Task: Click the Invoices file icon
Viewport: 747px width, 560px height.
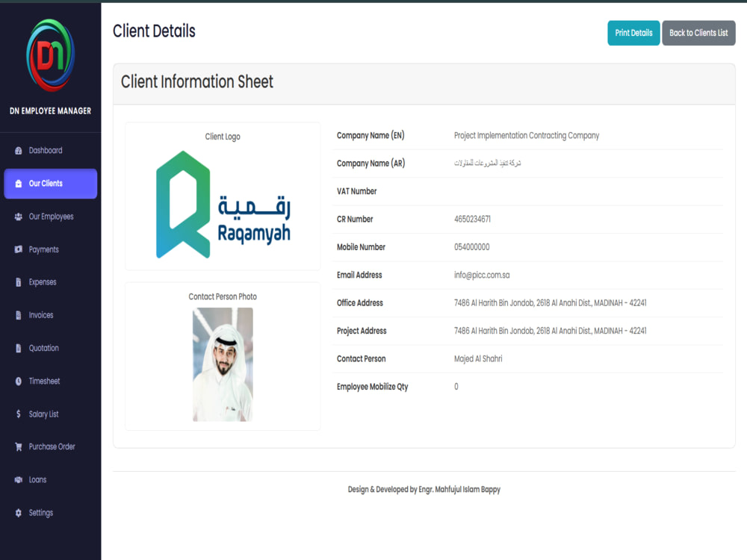Action: 19,315
